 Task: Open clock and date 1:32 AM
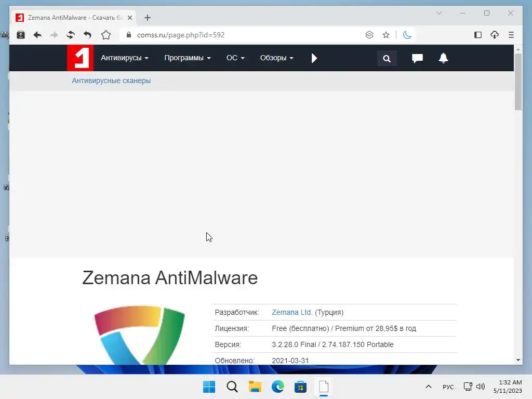click(508, 387)
